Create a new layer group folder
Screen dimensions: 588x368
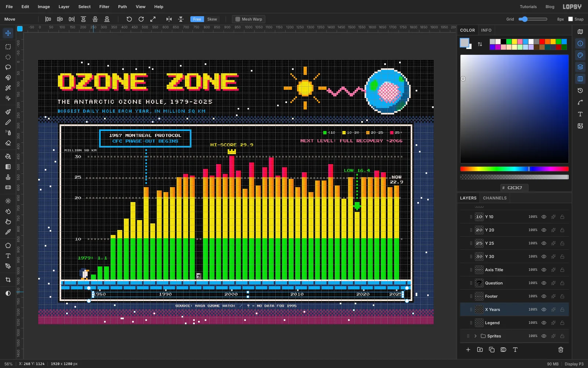coord(480,350)
